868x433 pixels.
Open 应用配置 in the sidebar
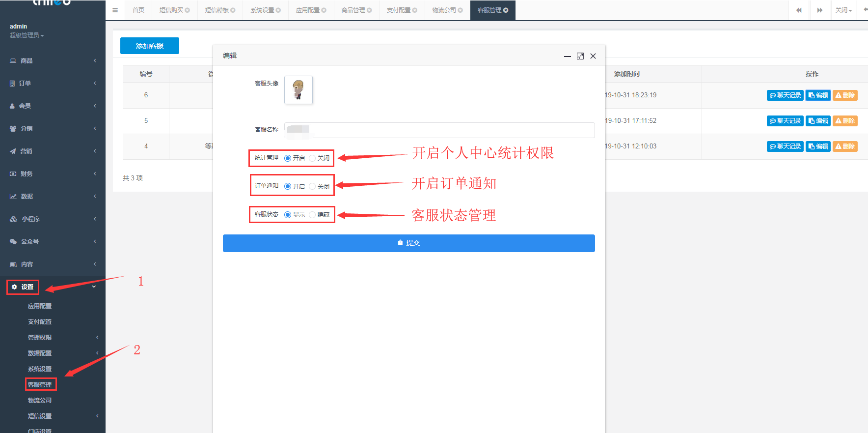pyautogui.click(x=40, y=306)
